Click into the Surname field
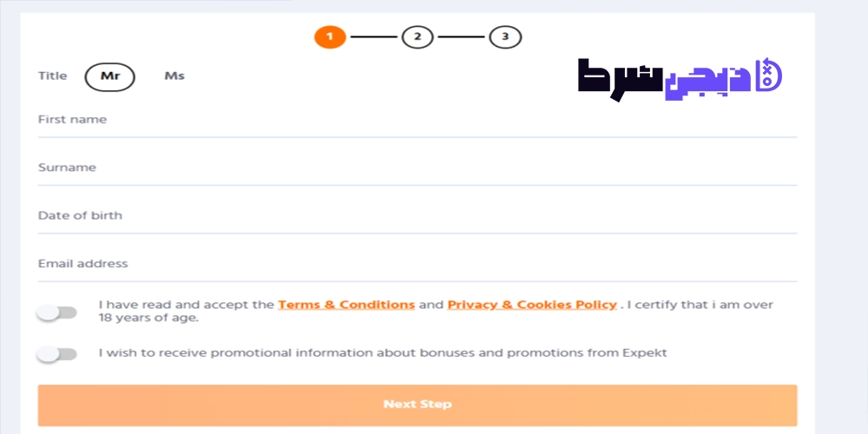This screenshot has height=434, width=868. 418,168
